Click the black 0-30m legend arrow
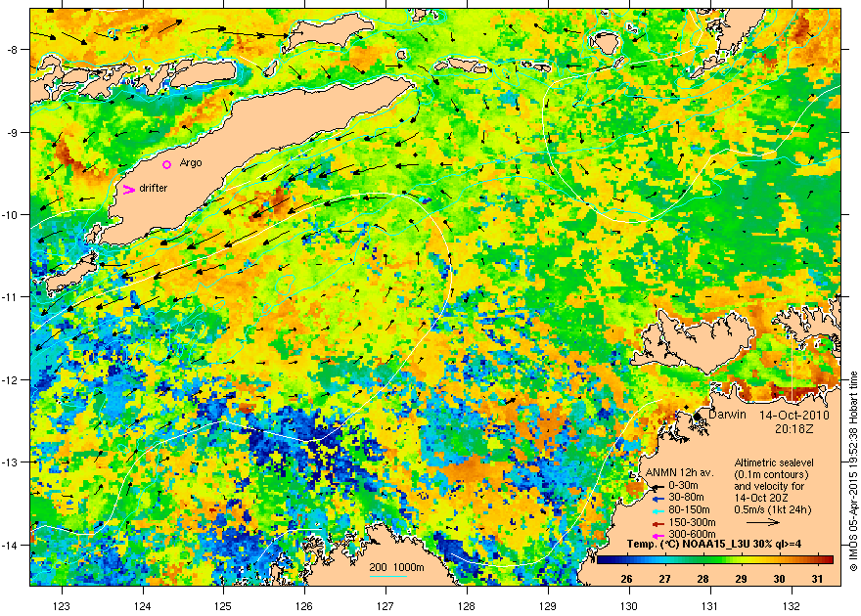This screenshot has height=616, width=861. tap(657, 486)
